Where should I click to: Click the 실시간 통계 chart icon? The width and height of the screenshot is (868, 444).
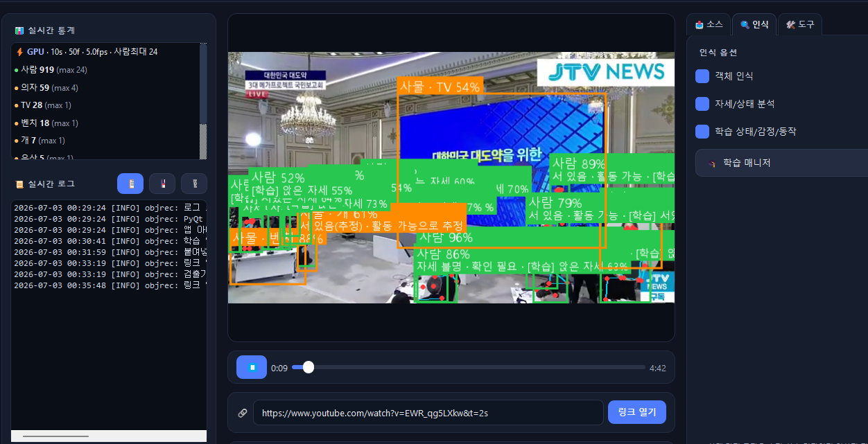[x=19, y=30]
